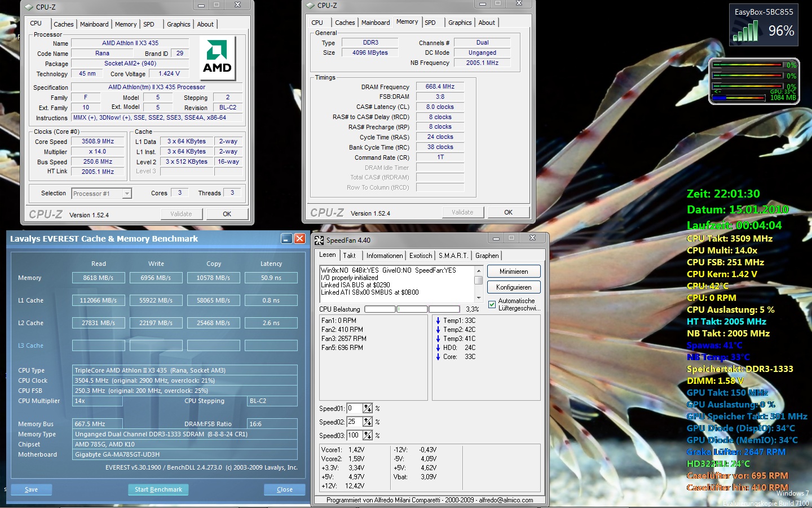Screen dimensions: 812x508
Task: Click SpeedFan log scrollbar down arrow
Action: pyautogui.click(x=479, y=297)
